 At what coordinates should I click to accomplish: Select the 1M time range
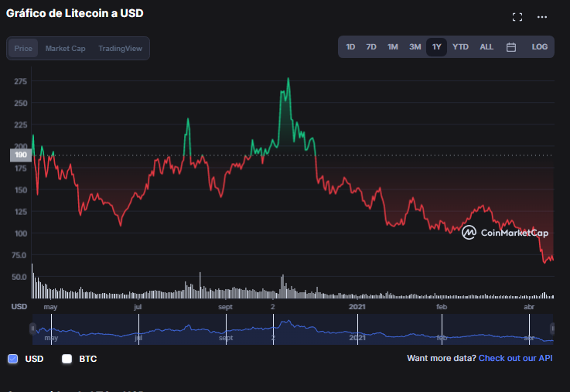coord(393,47)
